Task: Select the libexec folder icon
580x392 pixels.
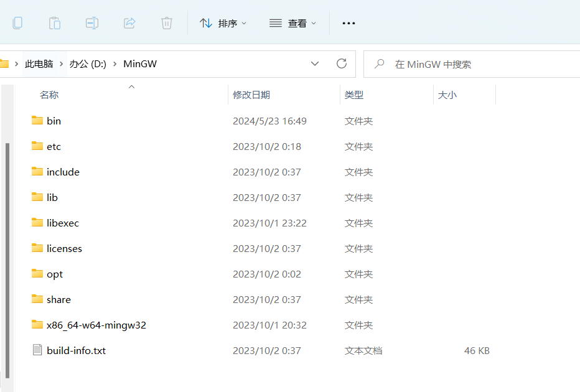Action: click(37, 222)
